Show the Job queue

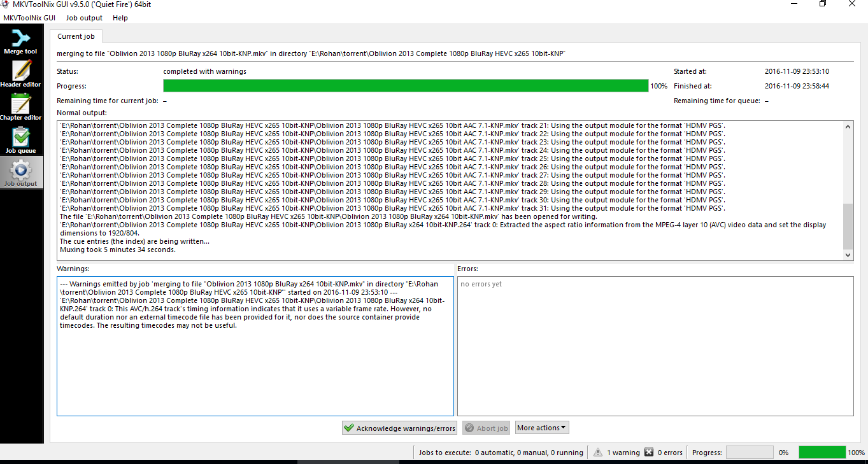point(21,141)
